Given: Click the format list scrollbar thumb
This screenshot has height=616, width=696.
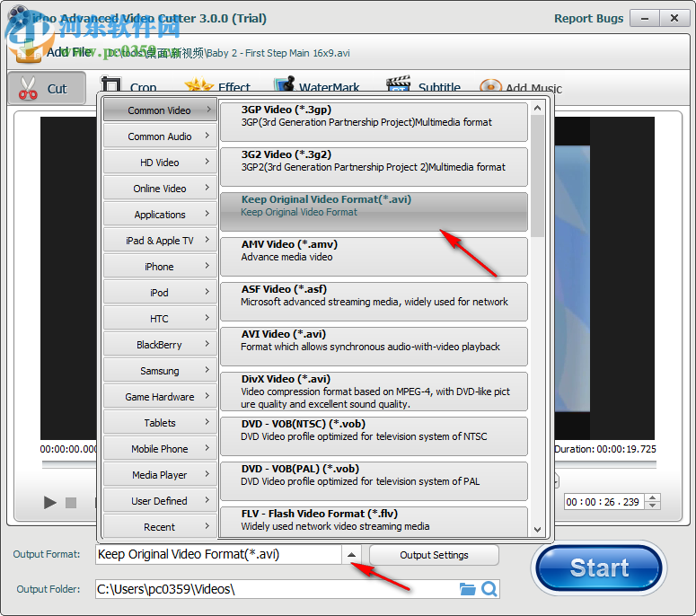Looking at the screenshot, I should point(537,176).
